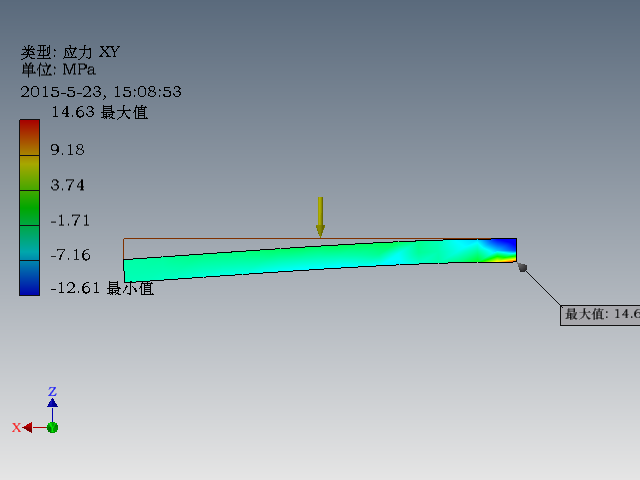Select the maximum value probe marker
Image resolution: width=640 pixels, height=480 pixels.
pyautogui.click(x=522, y=267)
